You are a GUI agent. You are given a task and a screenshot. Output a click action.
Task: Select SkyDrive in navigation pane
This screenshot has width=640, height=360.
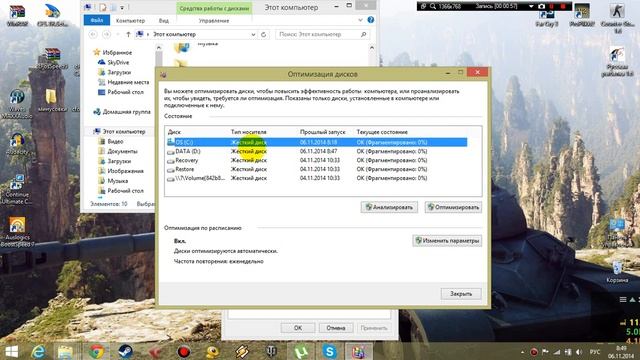[x=118, y=62]
